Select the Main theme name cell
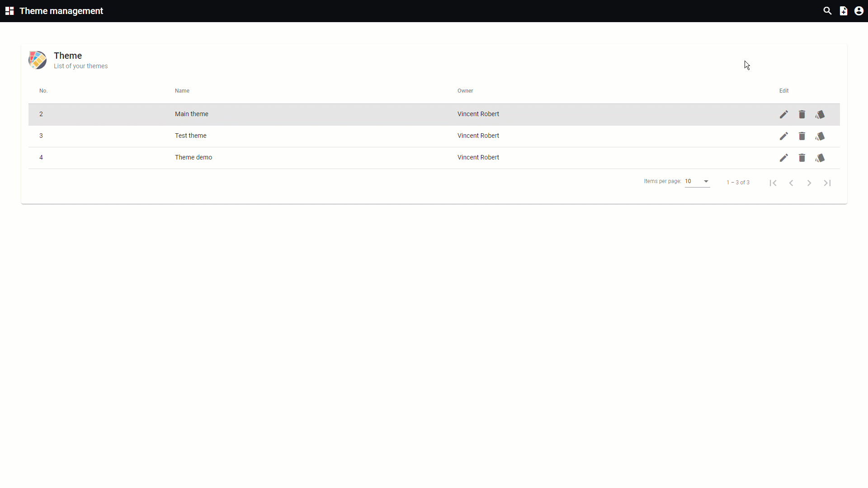The width and height of the screenshot is (868, 488). click(192, 114)
